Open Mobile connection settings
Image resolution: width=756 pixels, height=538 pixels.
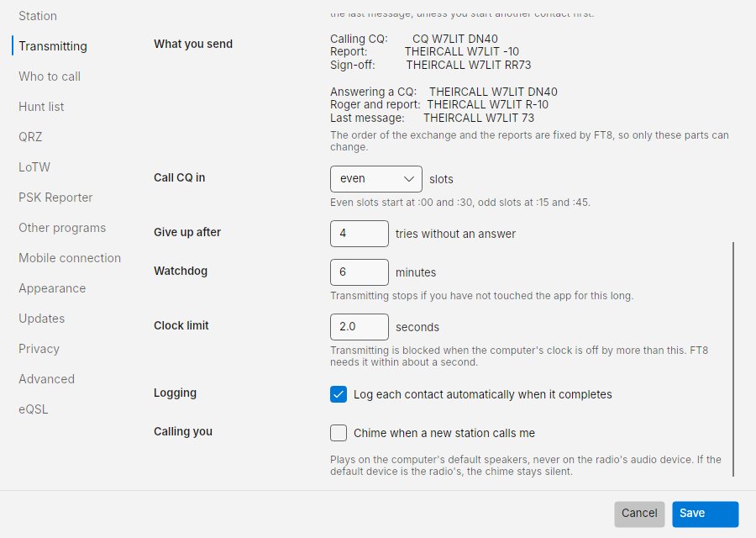tap(70, 258)
